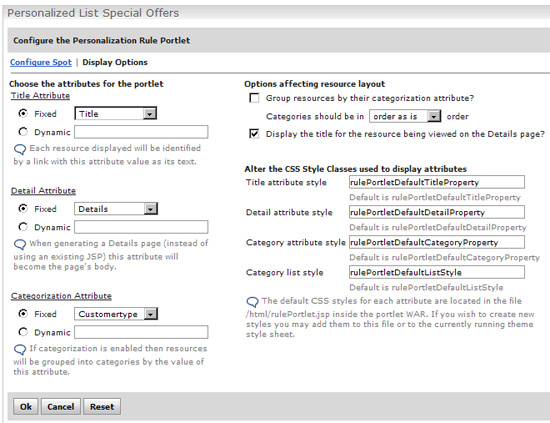Click the Reset button

coord(102,407)
